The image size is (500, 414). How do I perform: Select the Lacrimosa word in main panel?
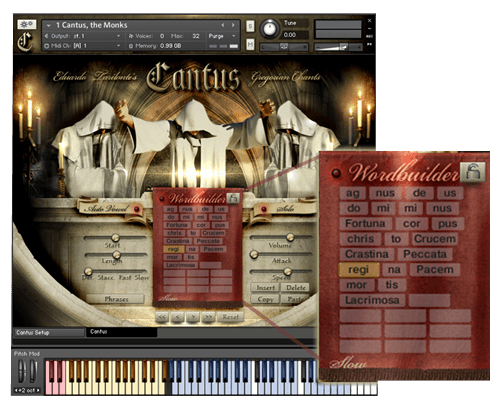pyautogui.click(x=180, y=265)
